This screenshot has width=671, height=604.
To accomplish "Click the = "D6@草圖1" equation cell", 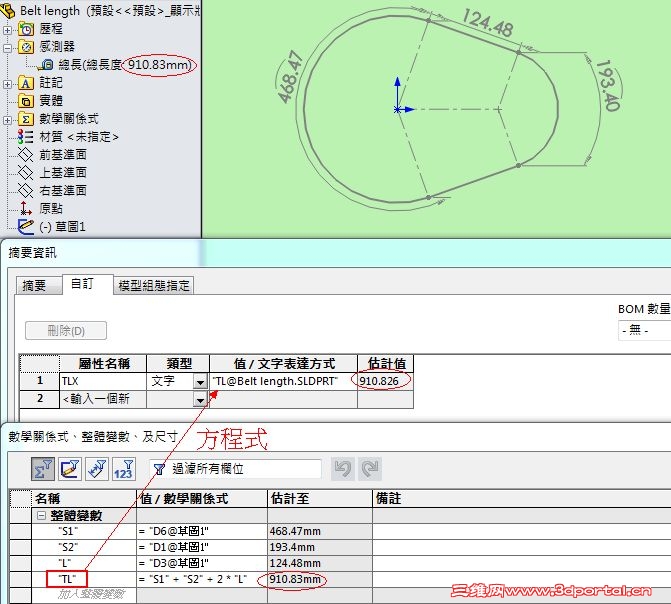I will (x=202, y=531).
